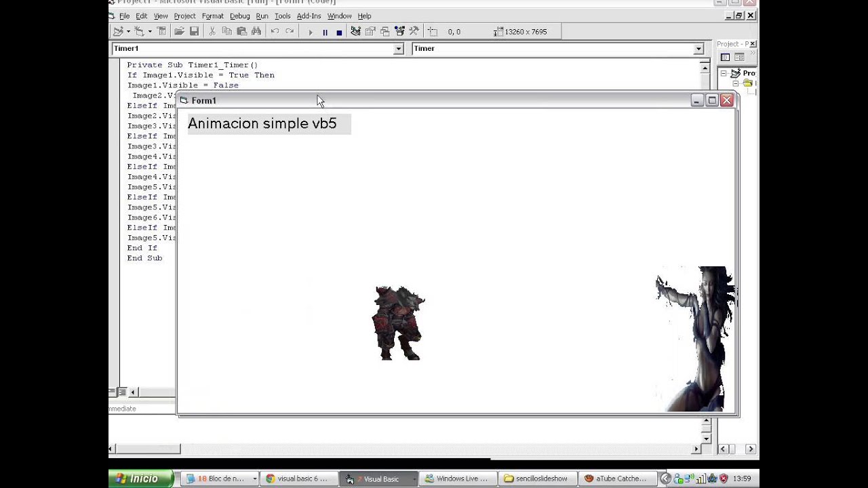The height and width of the screenshot is (488, 868).
Task: Open the Tools menu
Action: click(282, 16)
